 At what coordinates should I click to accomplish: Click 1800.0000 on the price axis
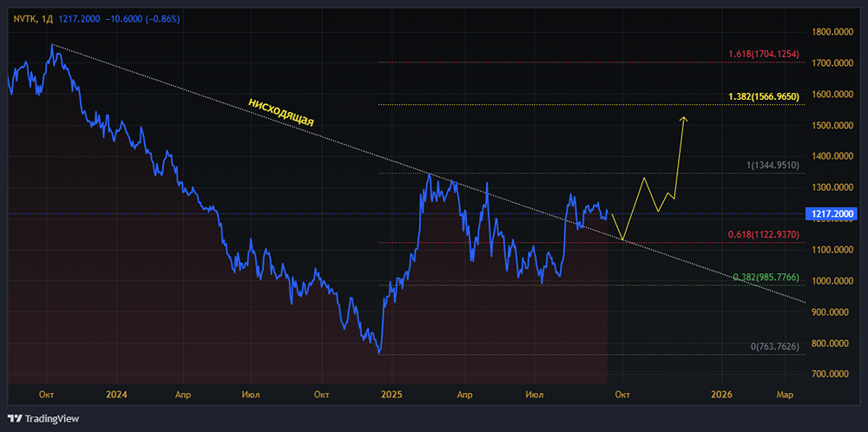click(x=833, y=32)
